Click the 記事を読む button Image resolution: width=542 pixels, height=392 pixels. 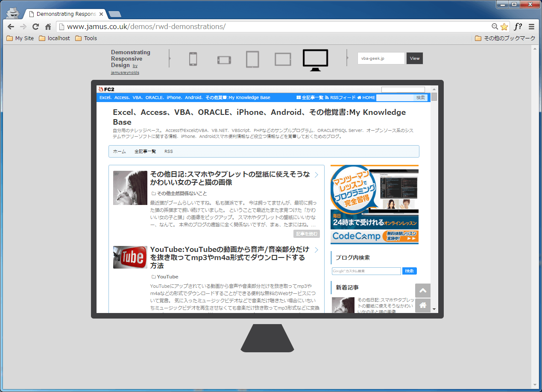(307, 234)
